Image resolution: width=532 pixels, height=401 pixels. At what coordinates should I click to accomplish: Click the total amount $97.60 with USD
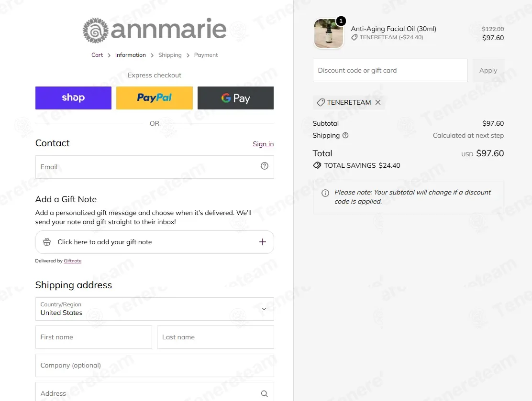pyautogui.click(x=482, y=153)
